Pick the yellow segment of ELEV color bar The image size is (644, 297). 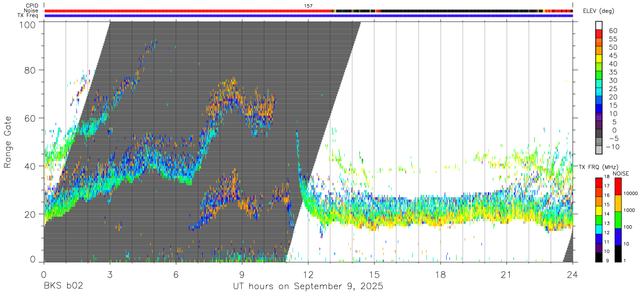599,59
